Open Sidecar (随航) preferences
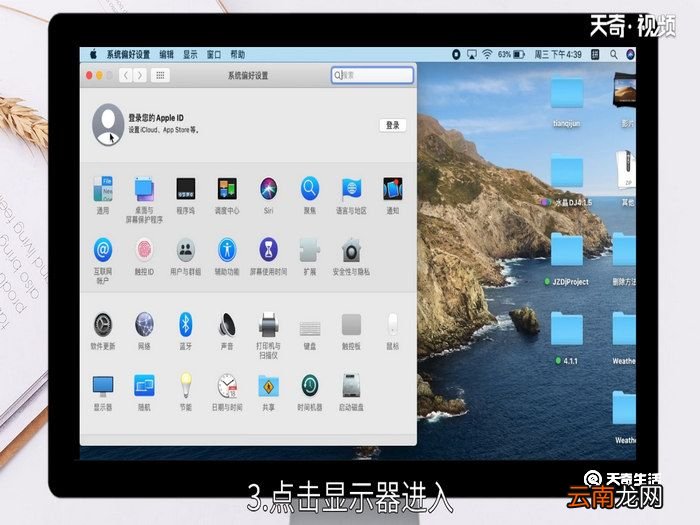This screenshot has width=700, height=525. pyautogui.click(x=144, y=386)
